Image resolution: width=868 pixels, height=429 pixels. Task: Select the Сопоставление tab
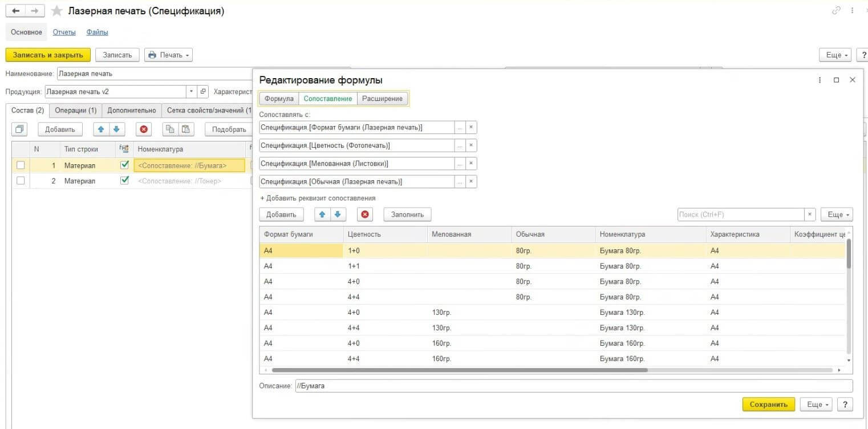click(328, 99)
